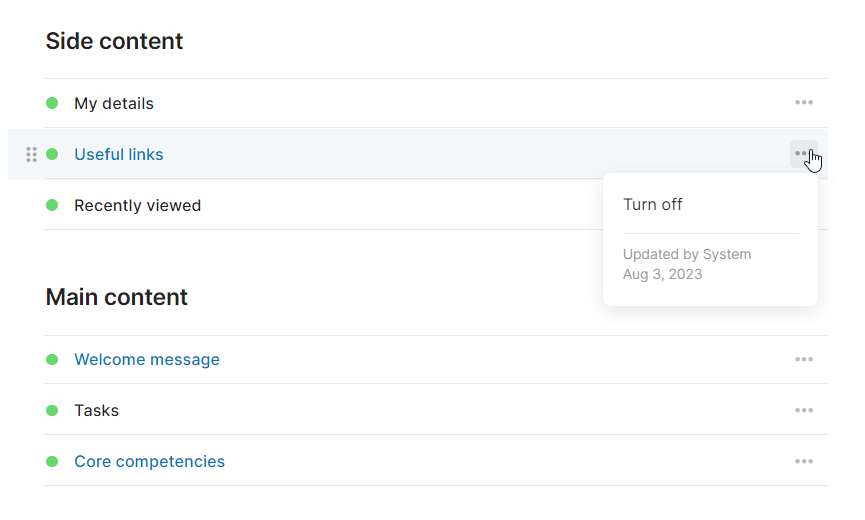865x520 pixels.
Task: Click the green dot beside Welcome message
Action: [52, 360]
